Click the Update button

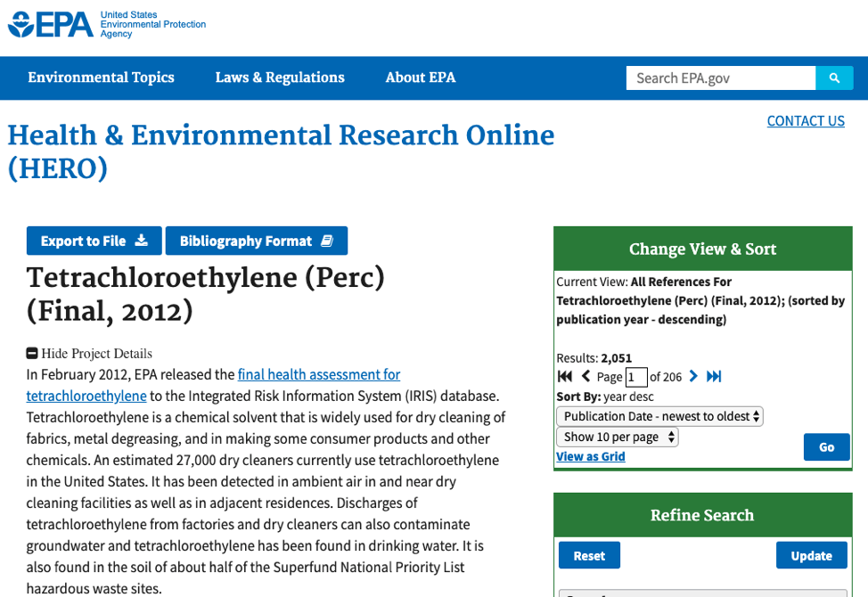812,555
